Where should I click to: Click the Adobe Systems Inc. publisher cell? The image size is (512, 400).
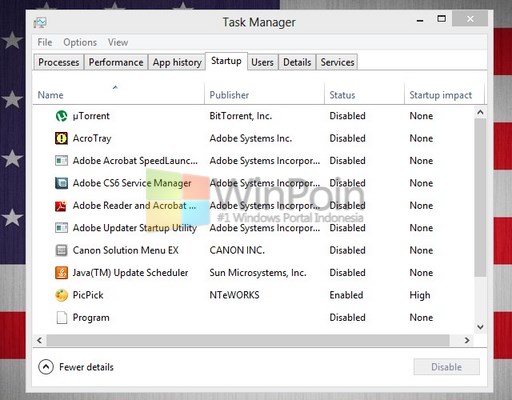pos(251,138)
